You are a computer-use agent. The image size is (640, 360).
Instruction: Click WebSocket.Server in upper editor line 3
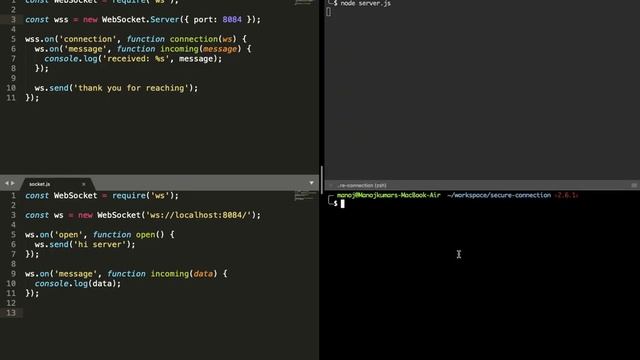[140, 20]
